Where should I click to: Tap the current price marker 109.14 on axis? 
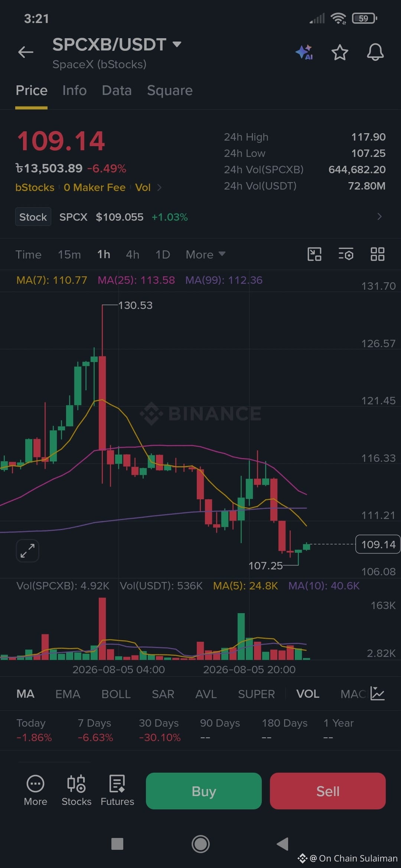(x=378, y=544)
